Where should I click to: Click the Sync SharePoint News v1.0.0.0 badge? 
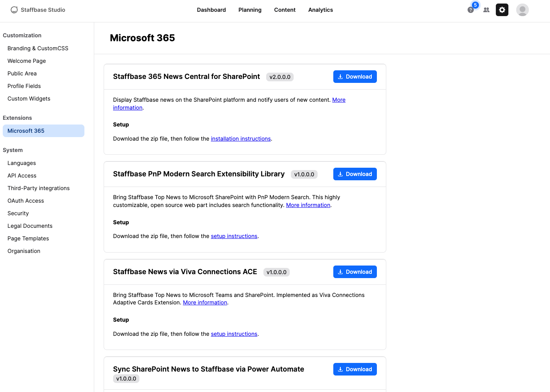[126, 379]
